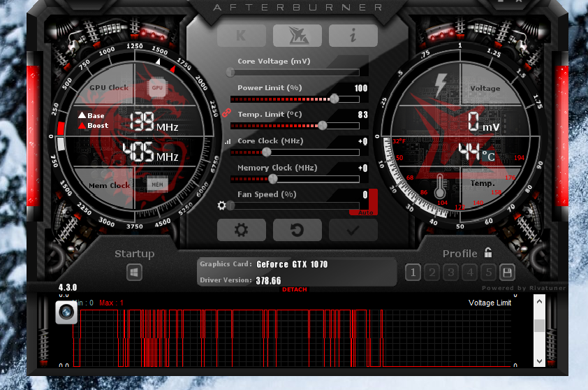Toggle the Windows startup icon button
This screenshot has height=390, width=588.
[134, 273]
